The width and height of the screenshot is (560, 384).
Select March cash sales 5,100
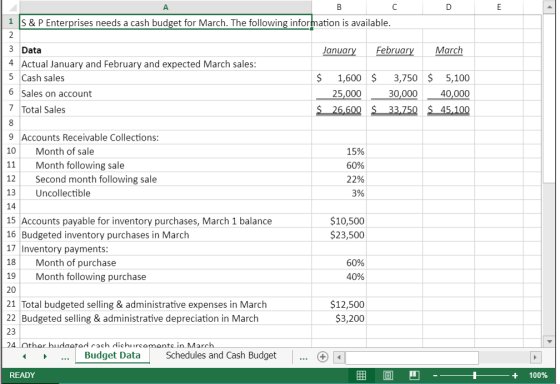tap(449, 78)
